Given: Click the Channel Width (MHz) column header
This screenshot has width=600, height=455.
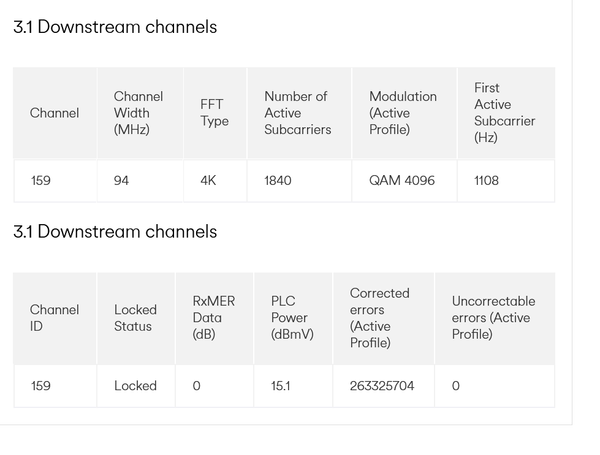Looking at the screenshot, I should pos(138,113).
